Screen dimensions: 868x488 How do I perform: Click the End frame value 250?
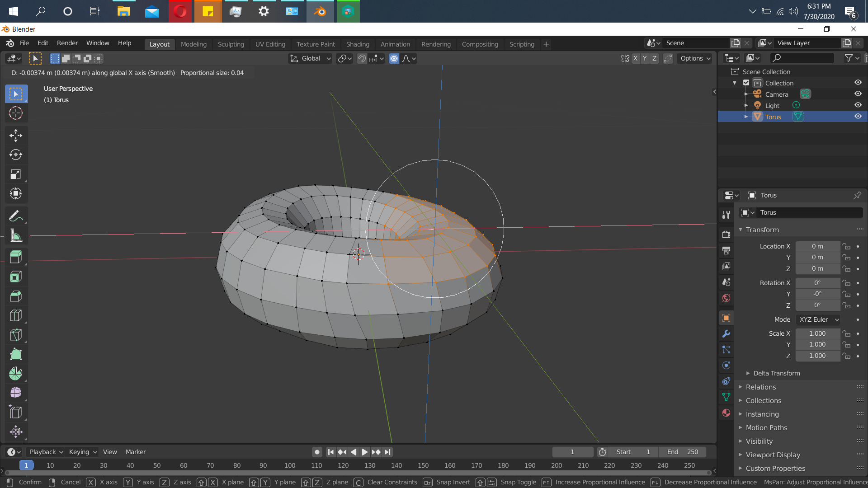pos(683,452)
